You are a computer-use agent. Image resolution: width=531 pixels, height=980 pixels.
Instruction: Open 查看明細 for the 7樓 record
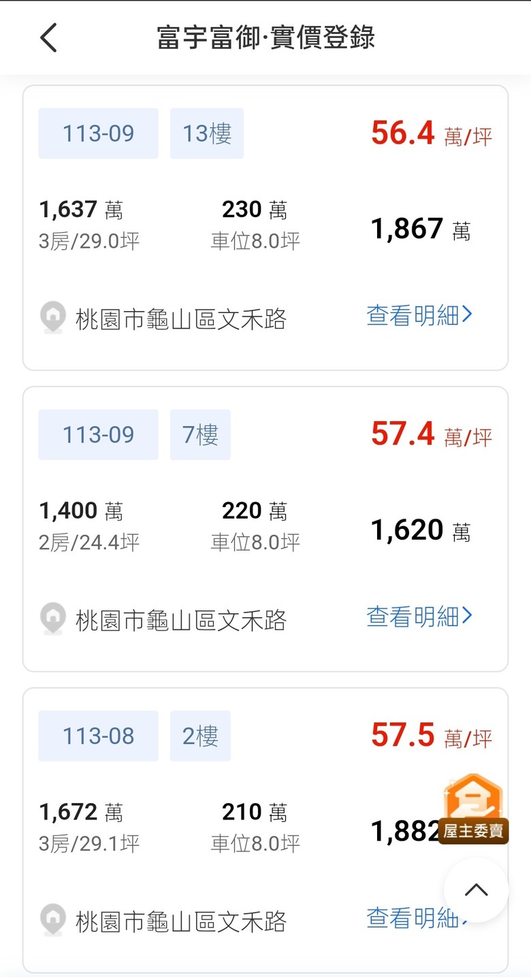click(419, 617)
